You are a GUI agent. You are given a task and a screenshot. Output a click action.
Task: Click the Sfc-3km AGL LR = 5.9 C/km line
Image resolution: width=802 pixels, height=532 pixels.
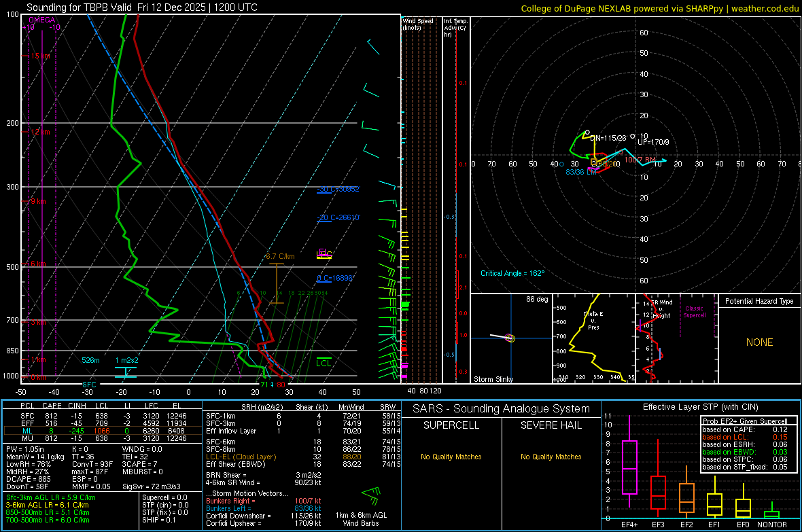click(x=51, y=497)
